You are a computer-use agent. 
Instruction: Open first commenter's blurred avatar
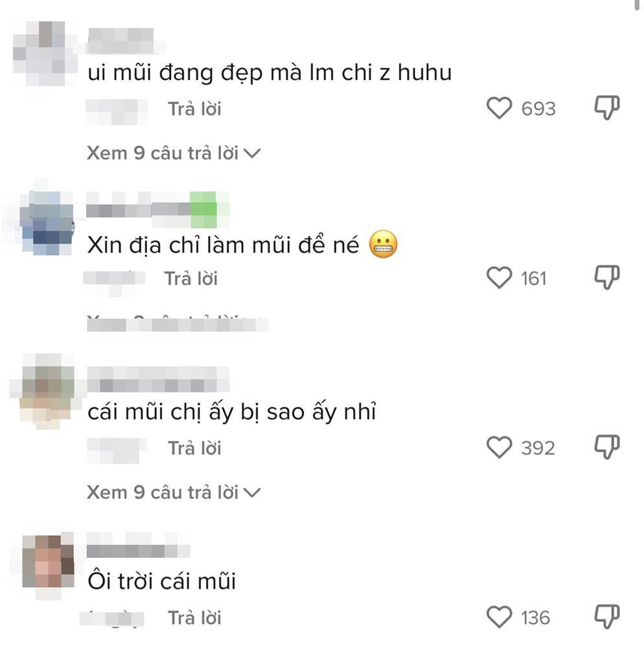45,54
